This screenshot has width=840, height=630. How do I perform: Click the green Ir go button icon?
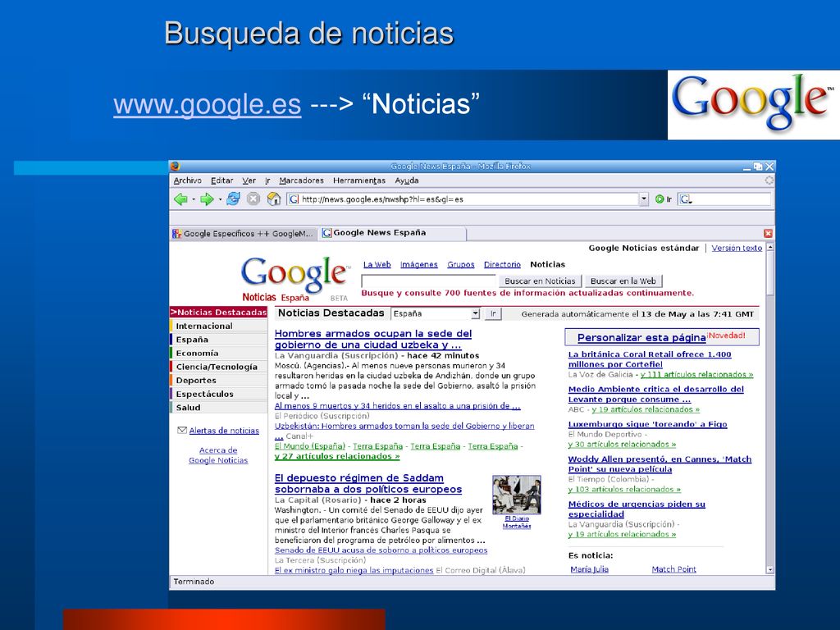point(660,199)
